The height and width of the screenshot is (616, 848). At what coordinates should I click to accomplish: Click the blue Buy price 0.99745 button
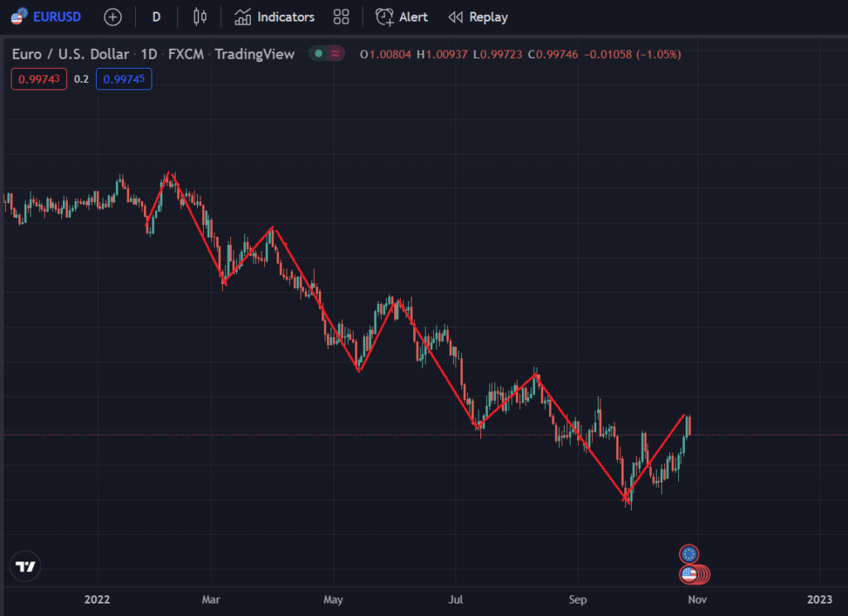coord(123,79)
